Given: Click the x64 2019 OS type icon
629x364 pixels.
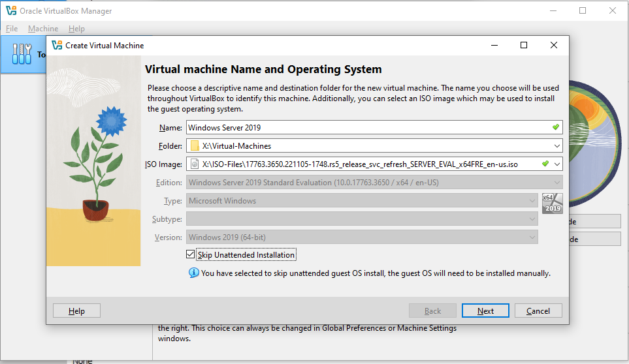Looking at the screenshot, I should pyautogui.click(x=553, y=204).
